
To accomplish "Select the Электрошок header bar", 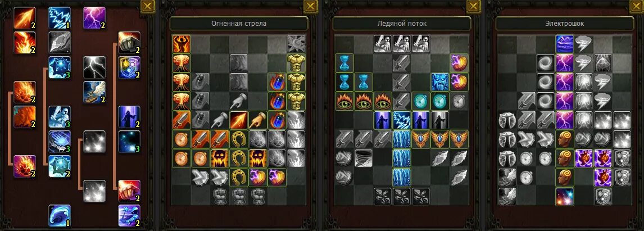I will click(x=565, y=24).
